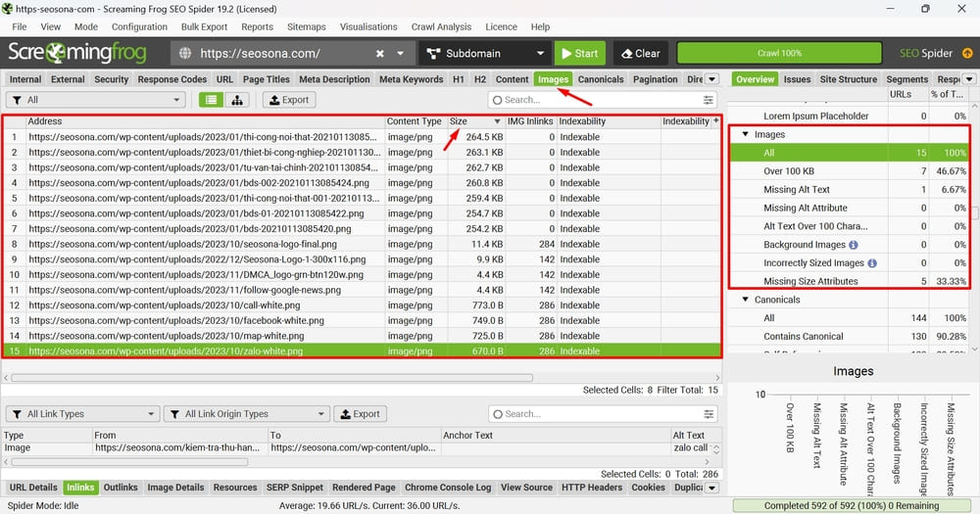Click the lower Search input field

pyautogui.click(x=603, y=414)
